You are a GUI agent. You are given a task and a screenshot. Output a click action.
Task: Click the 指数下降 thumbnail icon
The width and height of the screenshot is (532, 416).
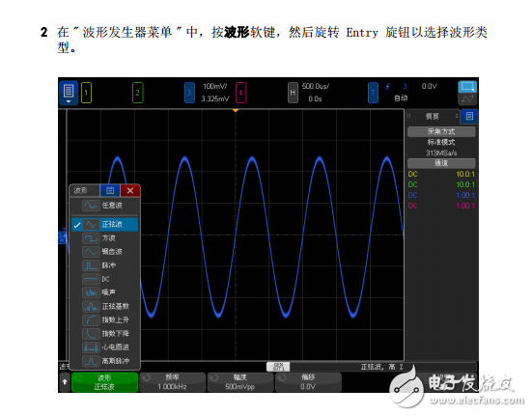pyautogui.click(x=91, y=334)
